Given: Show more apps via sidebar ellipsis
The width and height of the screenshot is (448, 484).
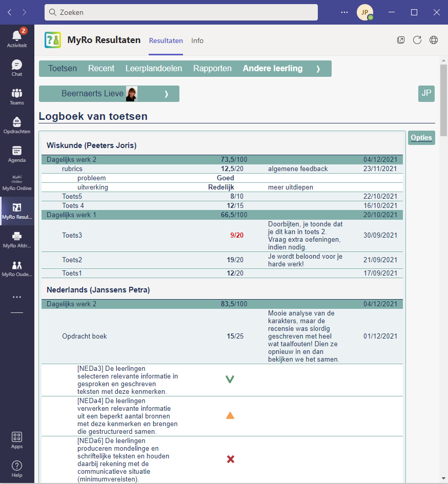Looking at the screenshot, I should tap(17, 297).
